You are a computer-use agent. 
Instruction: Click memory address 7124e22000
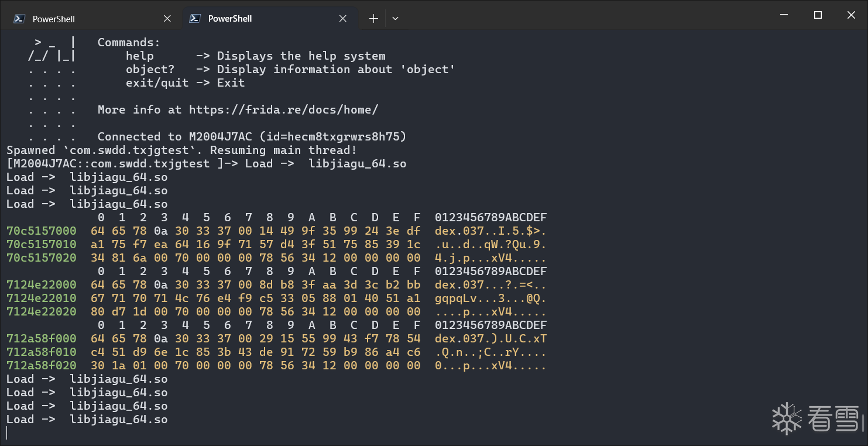click(x=41, y=284)
